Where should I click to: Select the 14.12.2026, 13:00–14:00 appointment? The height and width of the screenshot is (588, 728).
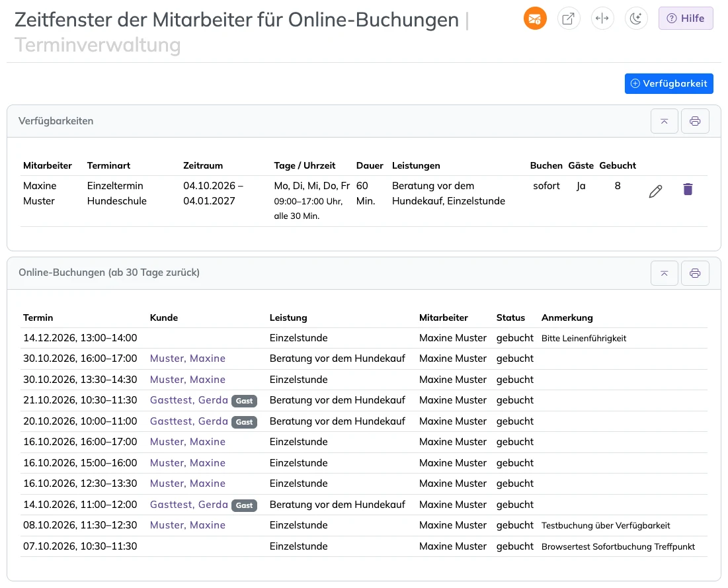pyautogui.click(x=80, y=338)
